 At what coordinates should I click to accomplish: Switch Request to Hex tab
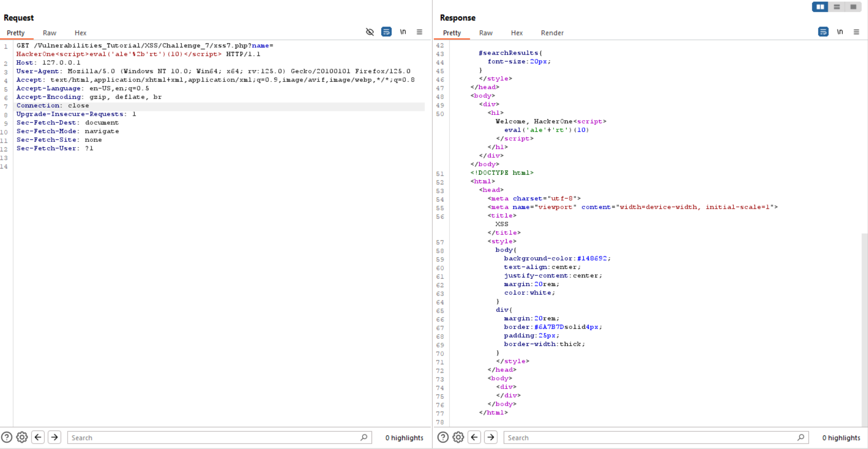click(x=80, y=33)
